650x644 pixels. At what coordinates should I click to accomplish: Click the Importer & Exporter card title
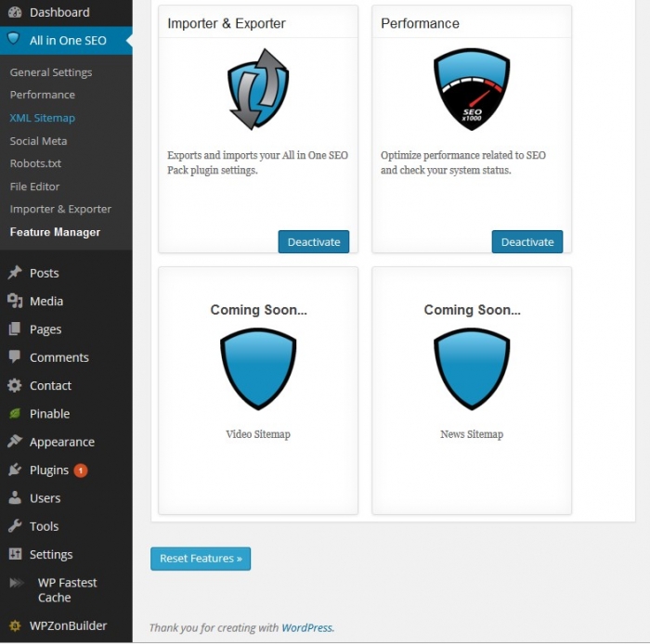(x=227, y=23)
